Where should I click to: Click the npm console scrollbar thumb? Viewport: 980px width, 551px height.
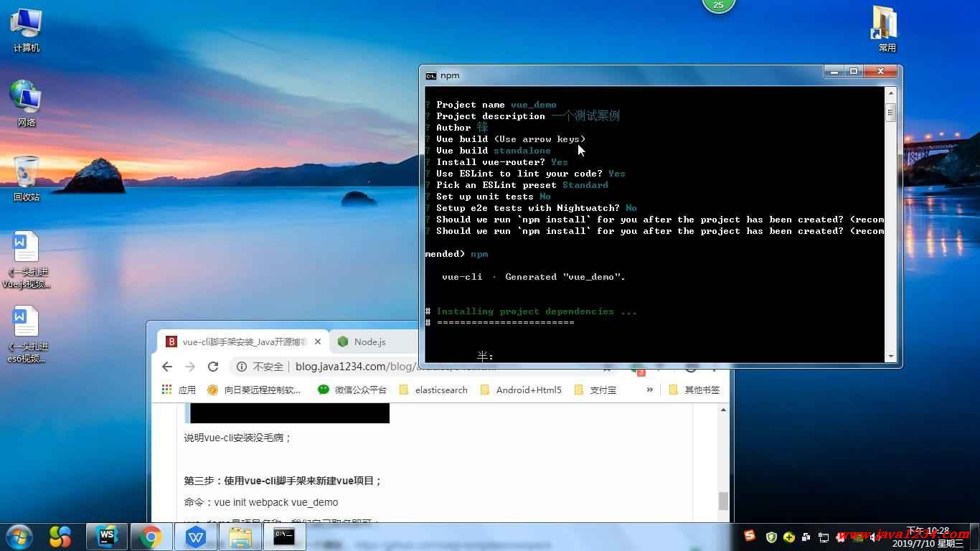click(890, 113)
